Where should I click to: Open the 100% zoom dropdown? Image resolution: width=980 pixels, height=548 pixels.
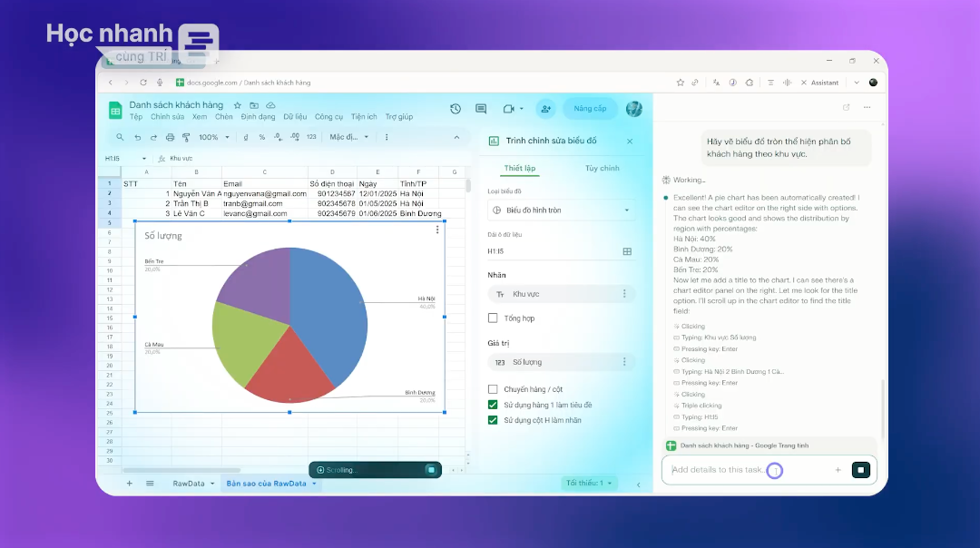coord(214,138)
